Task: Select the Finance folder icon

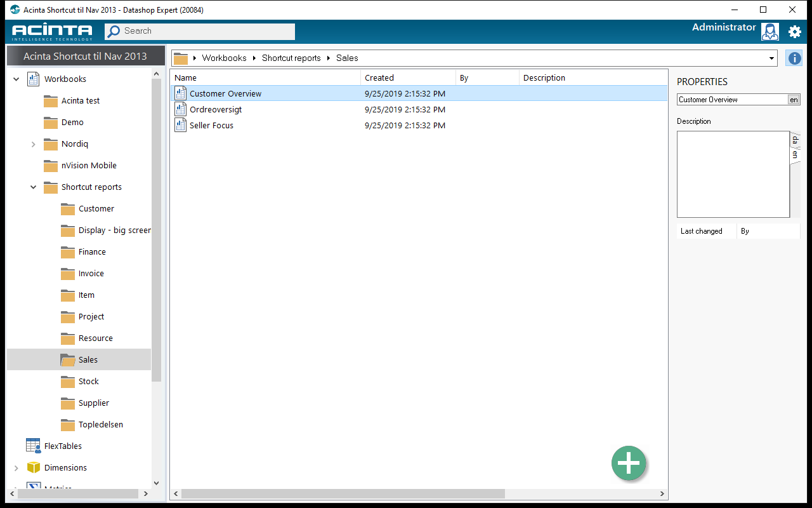Action: (x=68, y=252)
